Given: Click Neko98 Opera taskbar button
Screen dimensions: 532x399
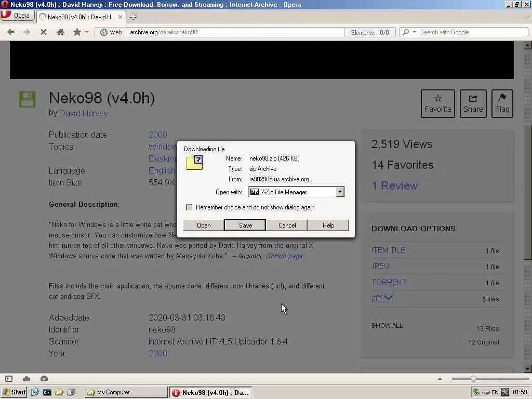Looking at the screenshot, I should (211, 393).
